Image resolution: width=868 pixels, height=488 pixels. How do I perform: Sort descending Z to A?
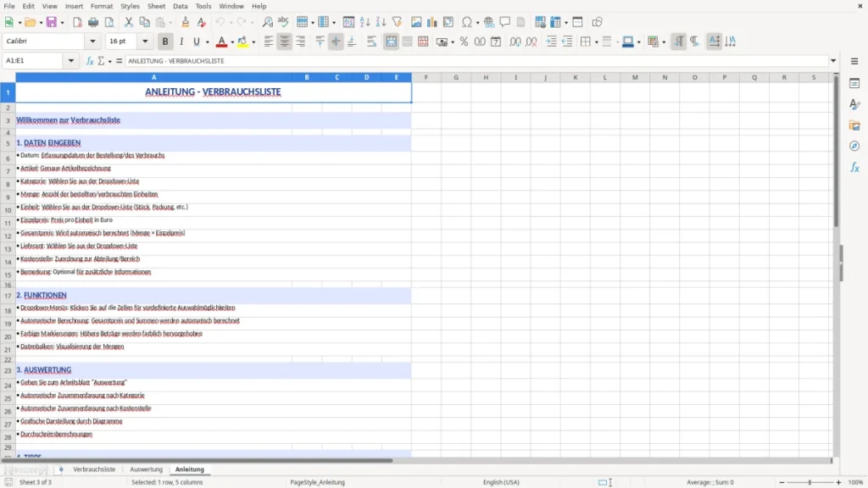[381, 22]
